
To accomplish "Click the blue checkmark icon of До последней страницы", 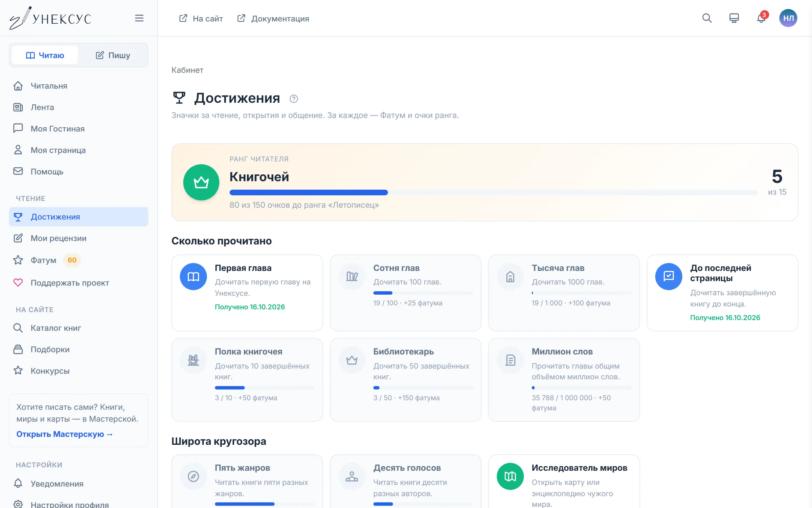I will click(x=669, y=276).
